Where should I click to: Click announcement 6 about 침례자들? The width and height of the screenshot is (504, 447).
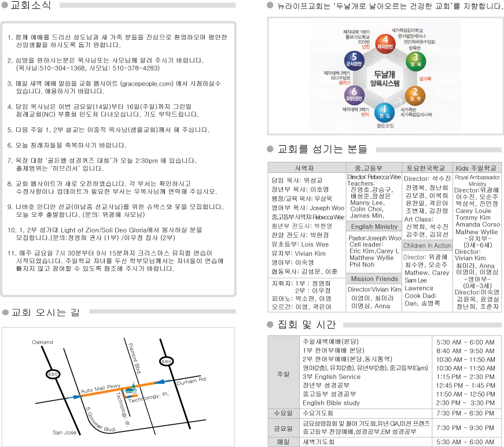(67, 145)
